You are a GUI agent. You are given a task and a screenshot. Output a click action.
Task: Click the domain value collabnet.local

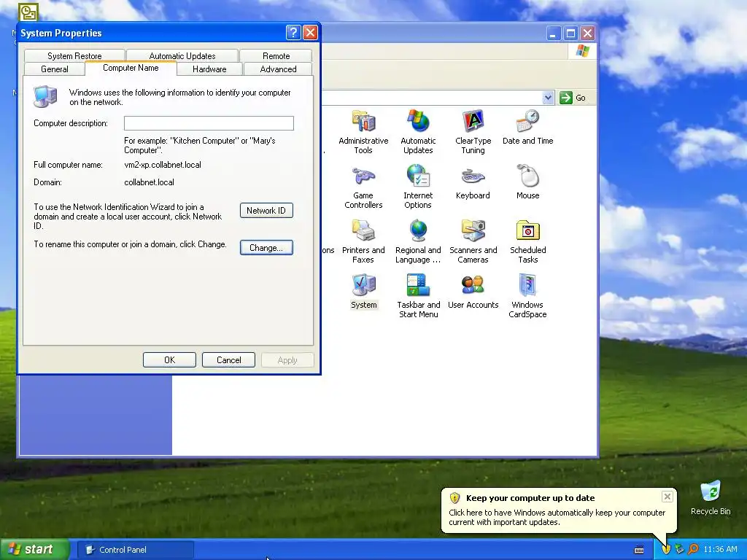click(x=149, y=182)
